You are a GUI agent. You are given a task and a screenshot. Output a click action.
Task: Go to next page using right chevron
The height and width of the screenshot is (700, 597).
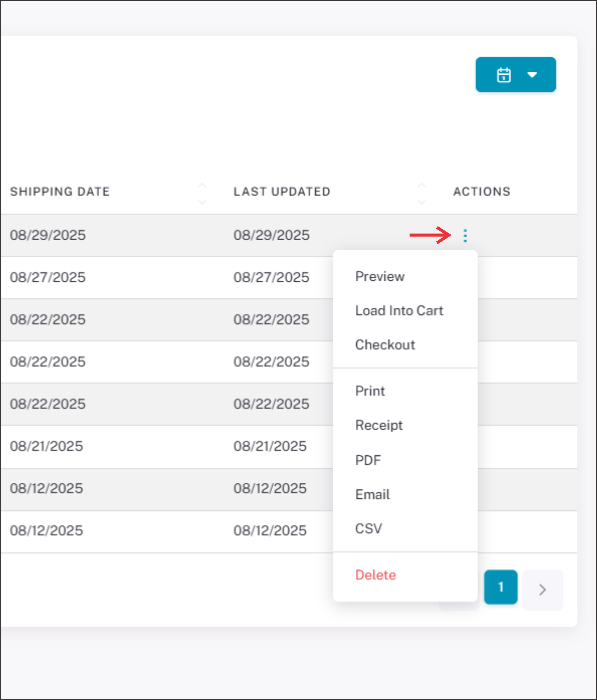click(542, 590)
